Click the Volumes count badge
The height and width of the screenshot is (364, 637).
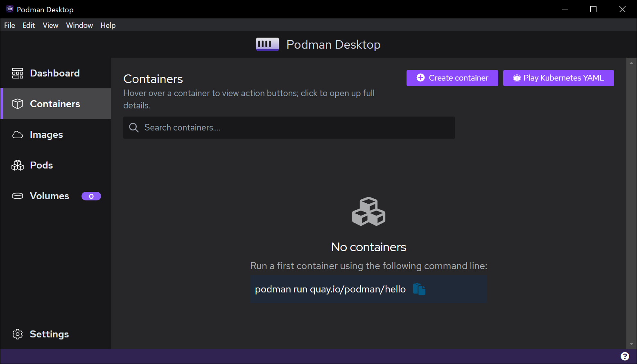point(91,196)
